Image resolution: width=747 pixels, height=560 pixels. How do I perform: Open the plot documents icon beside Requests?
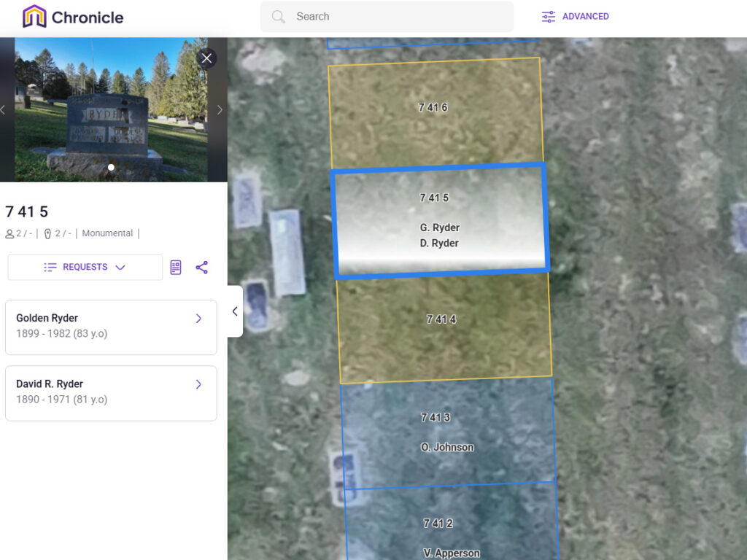pos(175,267)
